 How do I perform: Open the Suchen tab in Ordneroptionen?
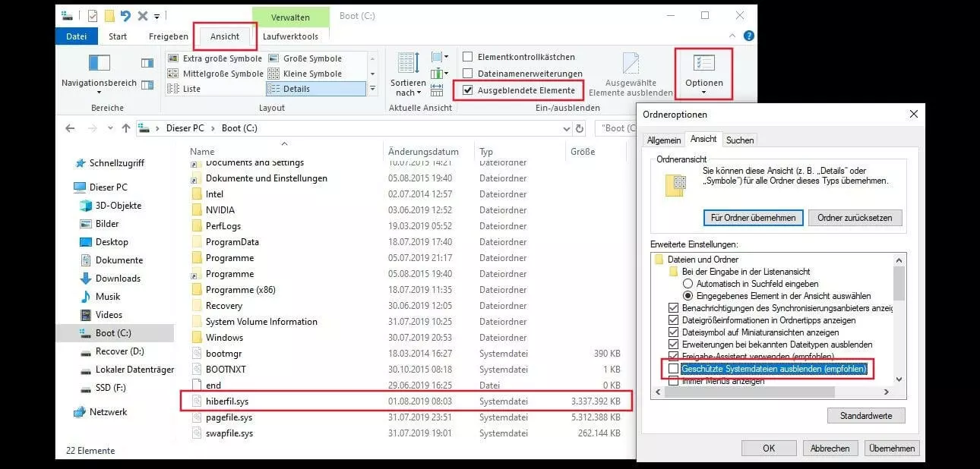tap(739, 140)
